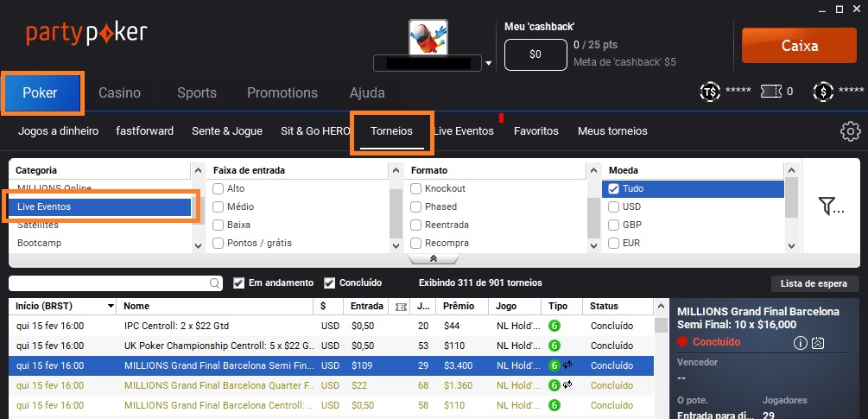The width and height of the screenshot is (868, 419).
Task: Select Satellites category
Action: pos(100,225)
